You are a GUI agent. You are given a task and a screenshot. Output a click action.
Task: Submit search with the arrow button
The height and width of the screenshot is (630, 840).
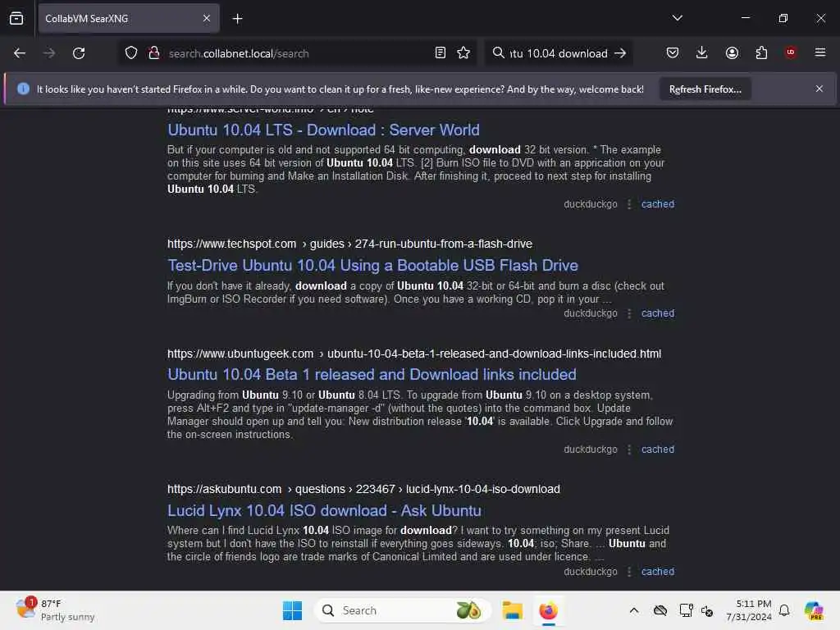[620, 53]
